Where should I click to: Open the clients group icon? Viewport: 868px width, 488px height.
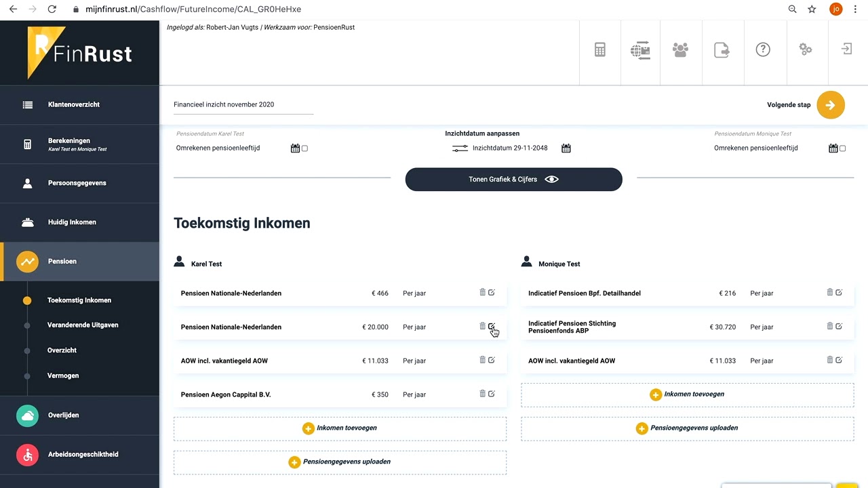680,49
